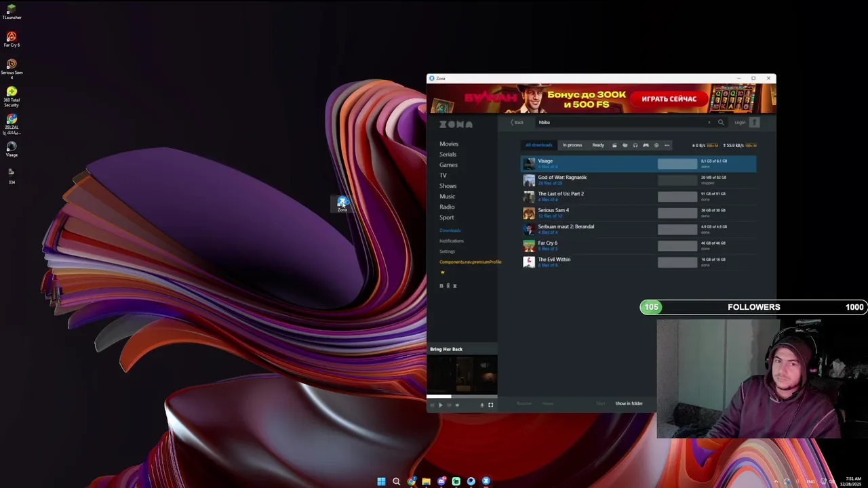
Task: Filter downloads by music headphones icon
Action: [x=635, y=145]
